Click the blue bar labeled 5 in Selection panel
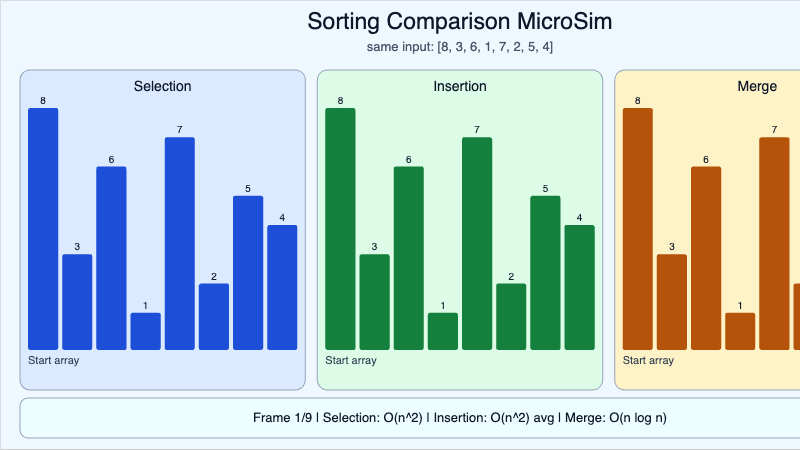Screen dimensions: 800x450 pyautogui.click(x=248, y=273)
